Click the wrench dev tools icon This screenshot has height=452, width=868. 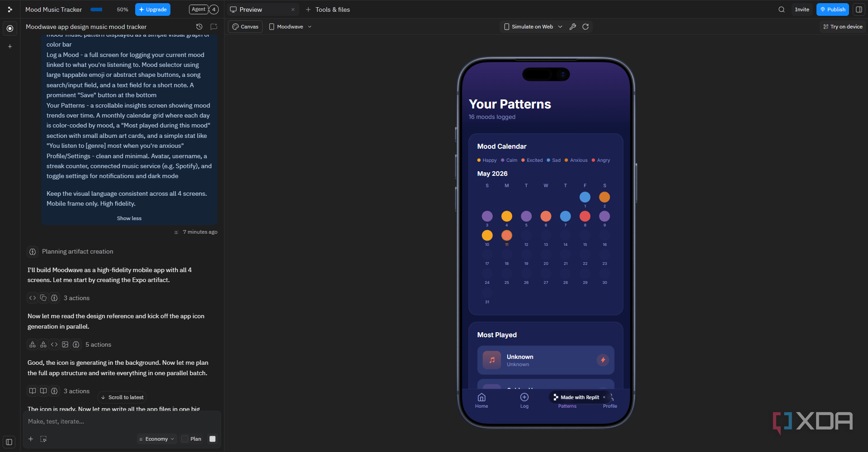(573, 27)
